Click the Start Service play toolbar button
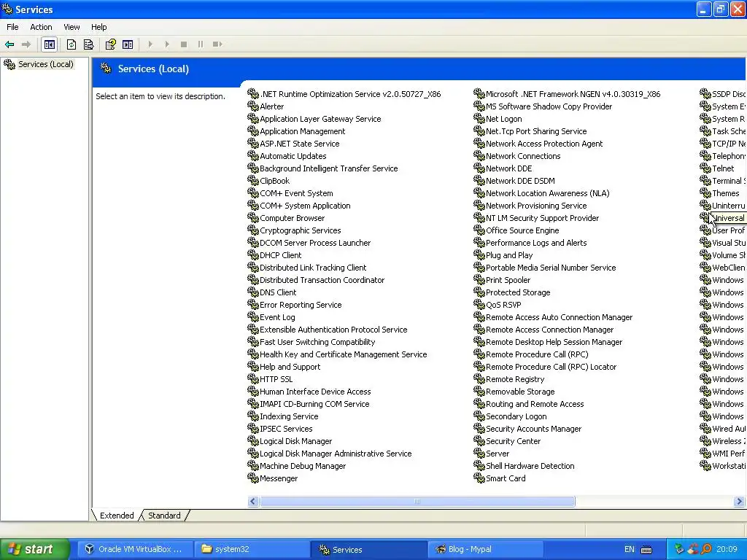The image size is (747, 560). pos(150,44)
